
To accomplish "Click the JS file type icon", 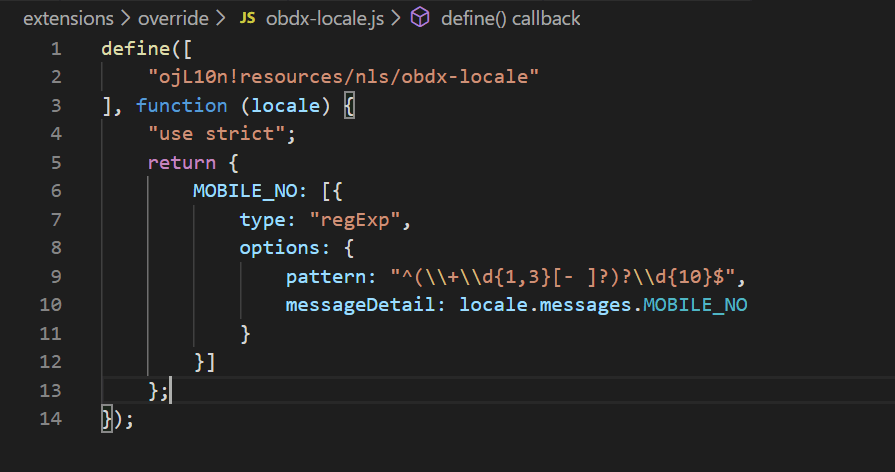I will 247,18.
